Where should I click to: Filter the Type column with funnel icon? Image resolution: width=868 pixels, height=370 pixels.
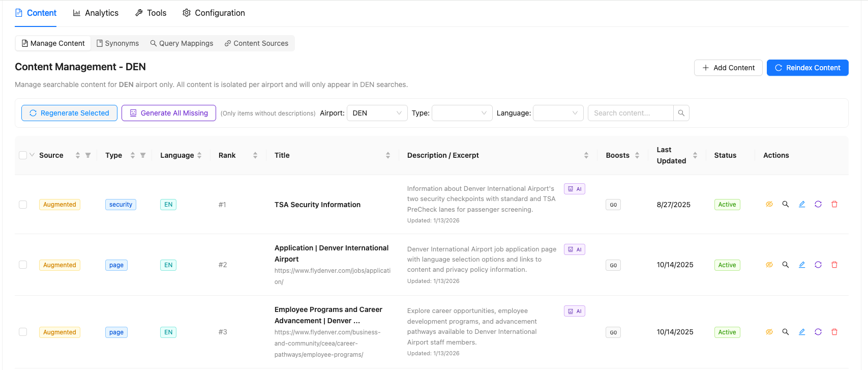coord(143,155)
